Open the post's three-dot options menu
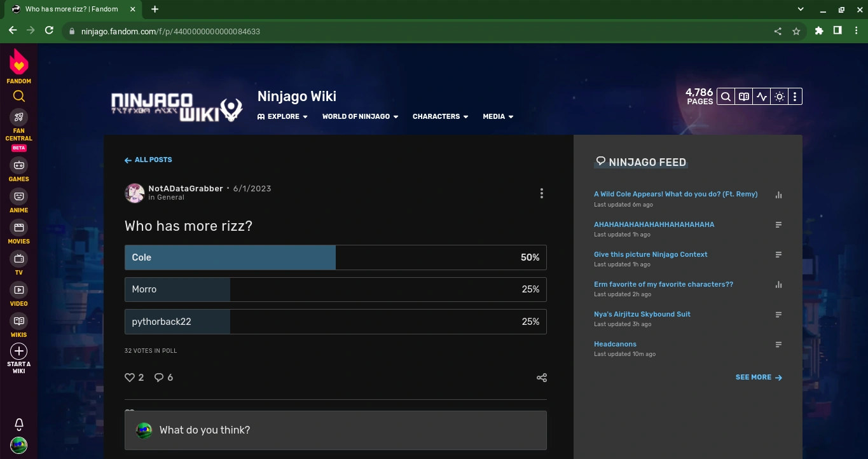Viewport: 868px width, 459px height. (542, 193)
